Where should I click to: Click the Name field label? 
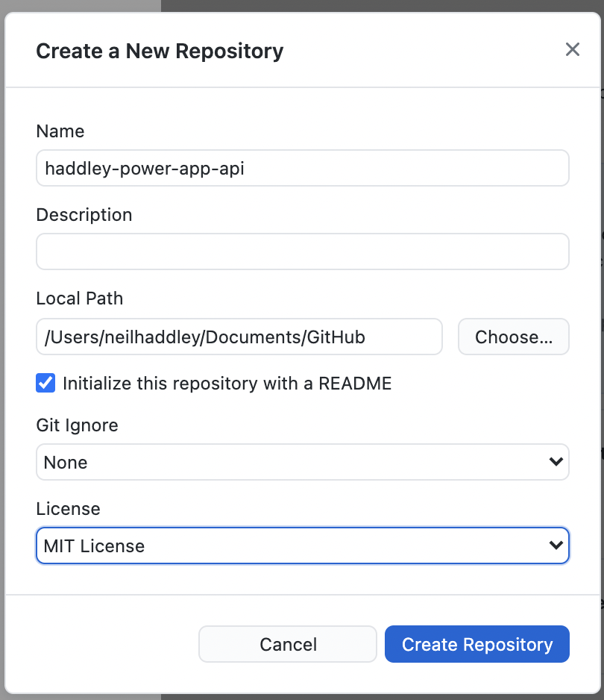click(x=60, y=131)
